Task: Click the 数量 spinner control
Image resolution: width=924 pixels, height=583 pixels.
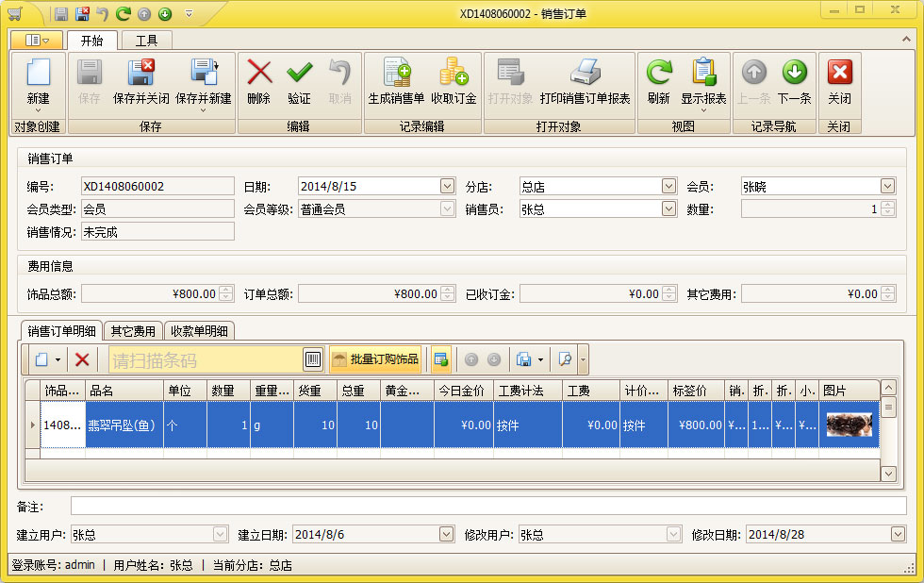Action: click(888, 208)
